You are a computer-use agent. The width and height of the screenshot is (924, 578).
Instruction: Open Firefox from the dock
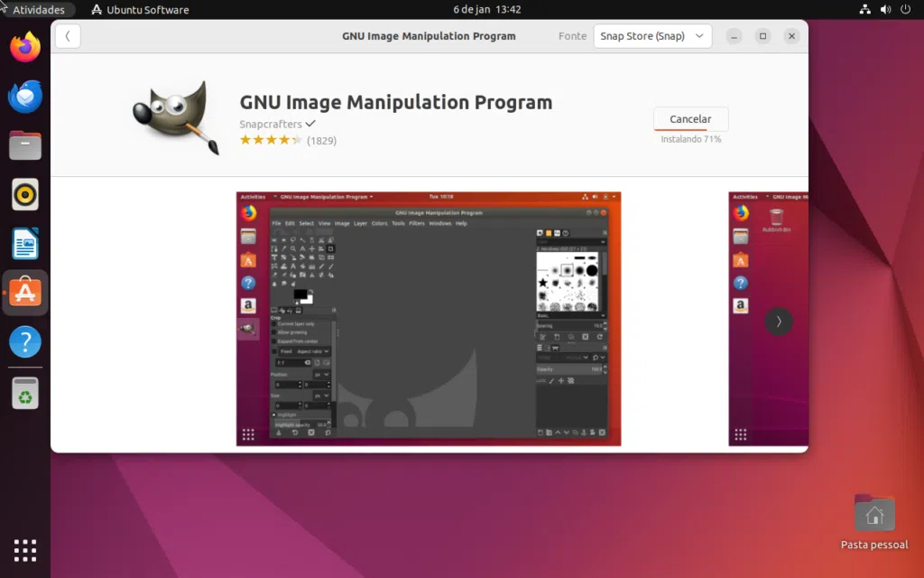click(x=24, y=47)
